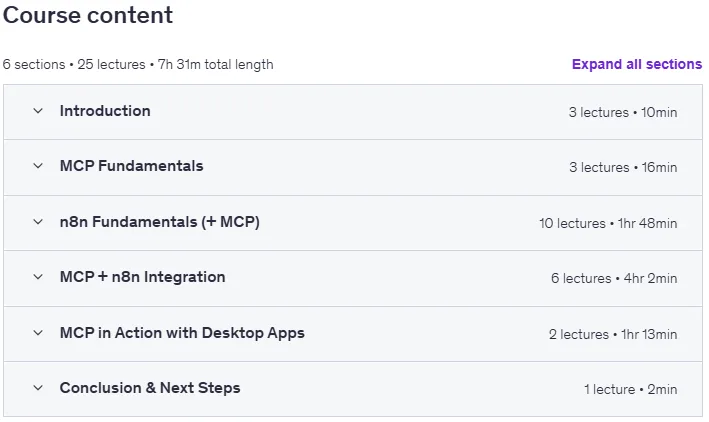Select the 10 lectures • 1hr 48min text
This screenshot has width=709, height=422.
(x=608, y=223)
